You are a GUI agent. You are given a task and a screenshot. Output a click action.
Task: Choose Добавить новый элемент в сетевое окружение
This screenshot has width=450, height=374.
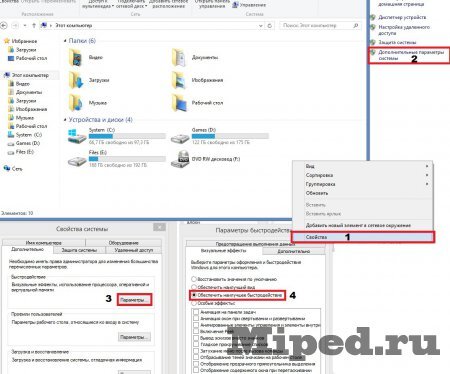coord(363,225)
